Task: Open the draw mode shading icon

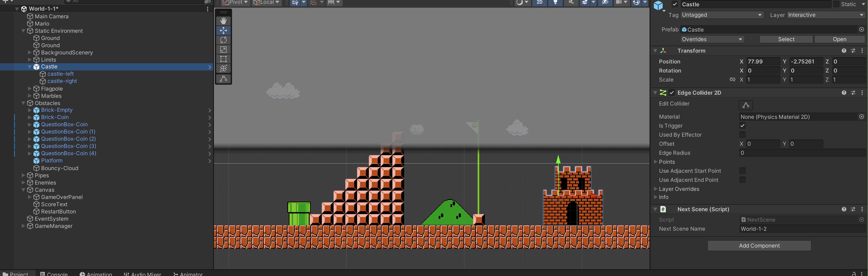Action: coord(519,2)
